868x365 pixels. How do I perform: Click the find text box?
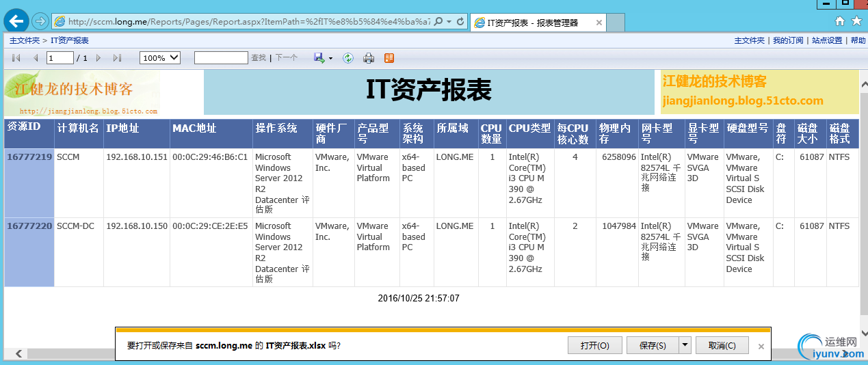click(x=221, y=58)
